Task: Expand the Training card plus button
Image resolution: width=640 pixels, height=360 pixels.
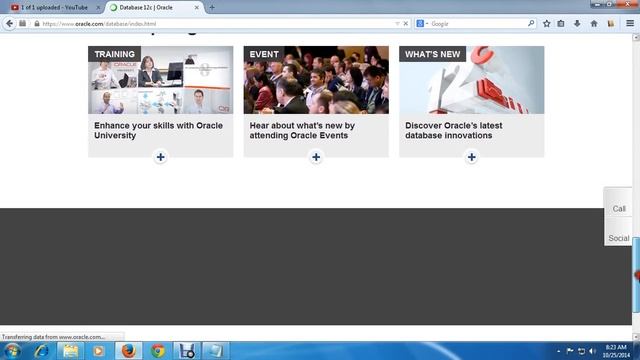Action: 160,157
